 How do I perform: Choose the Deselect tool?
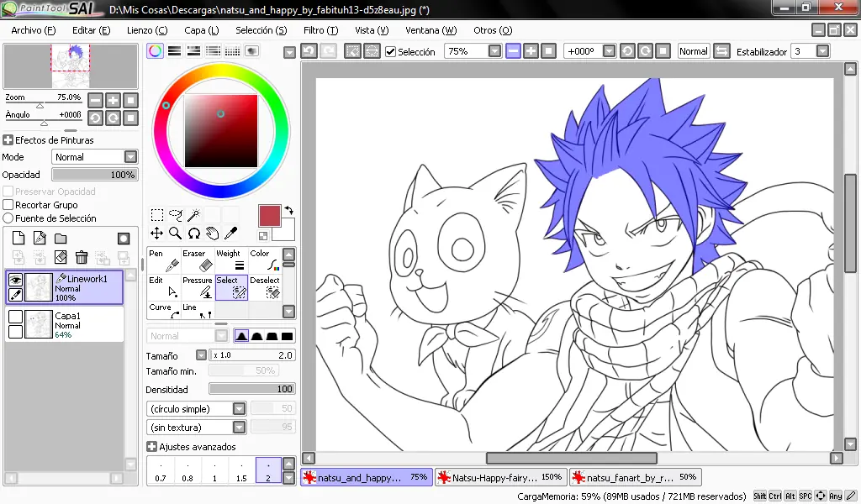pos(265,287)
